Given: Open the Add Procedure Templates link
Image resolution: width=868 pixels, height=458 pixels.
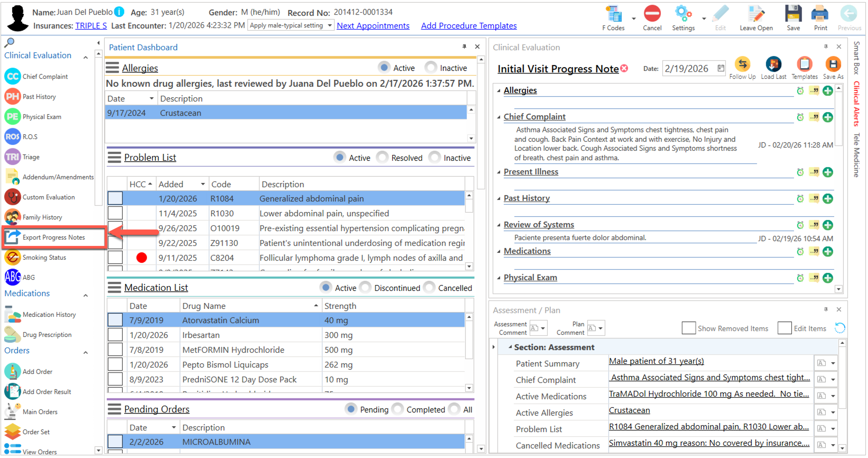Looking at the screenshot, I should (468, 26).
